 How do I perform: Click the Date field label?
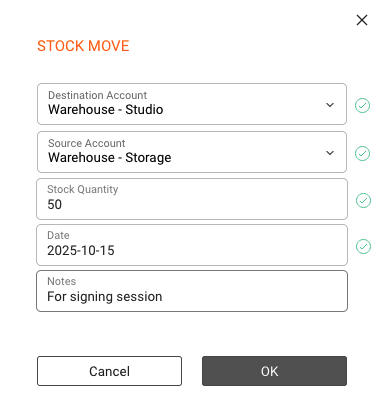pos(58,235)
